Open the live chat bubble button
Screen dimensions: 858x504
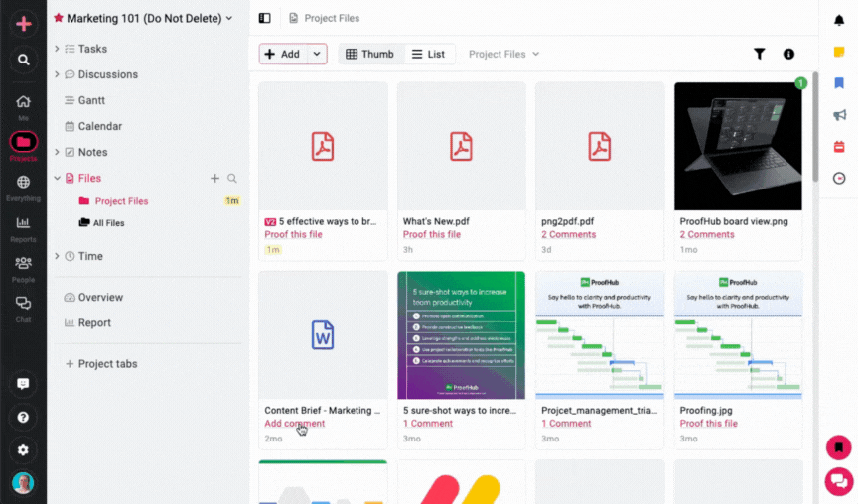tap(839, 481)
